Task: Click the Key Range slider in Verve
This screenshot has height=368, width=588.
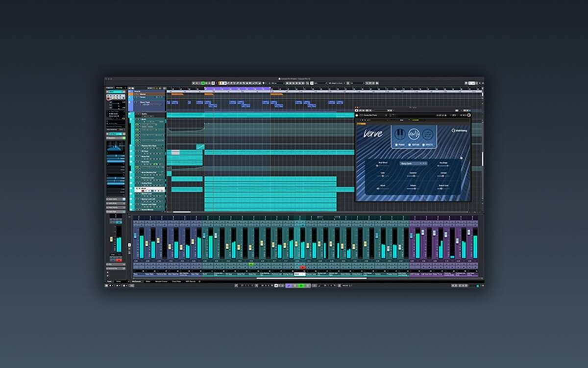Action: 443,167
